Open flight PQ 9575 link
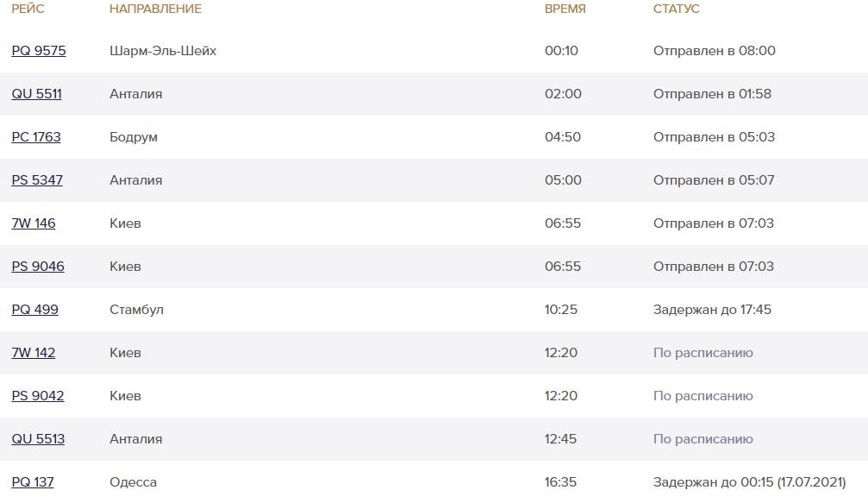The width and height of the screenshot is (868, 503). pyautogui.click(x=39, y=51)
